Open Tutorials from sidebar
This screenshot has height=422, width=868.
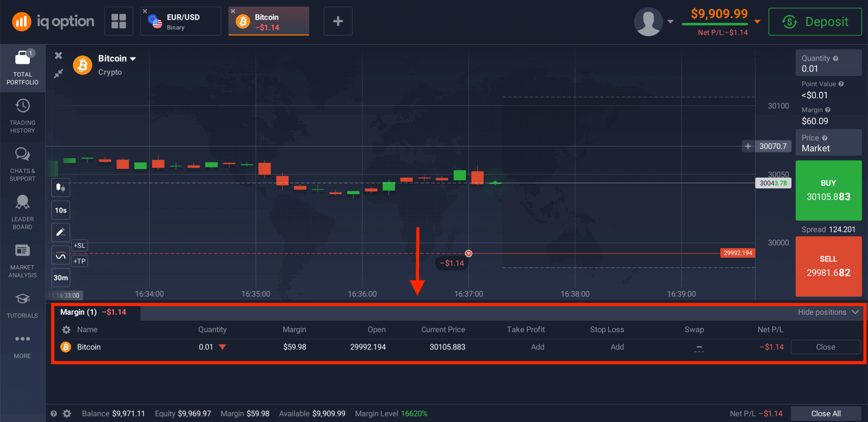[x=22, y=305]
